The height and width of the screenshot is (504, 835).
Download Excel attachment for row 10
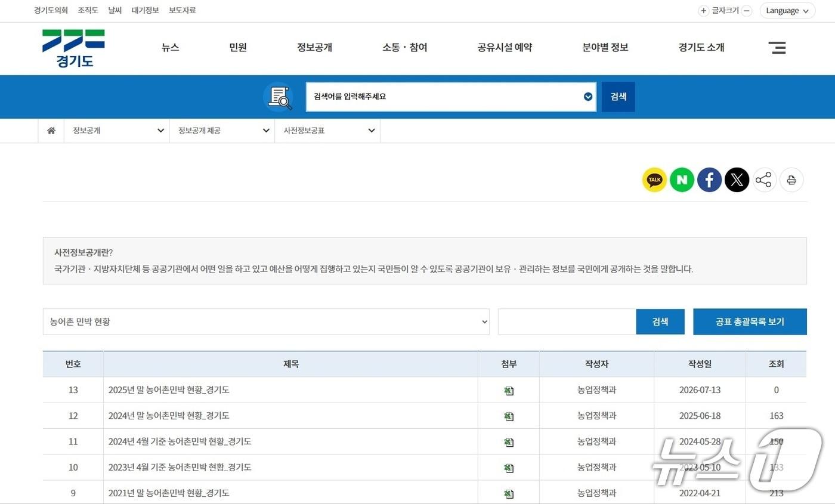click(x=509, y=468)
